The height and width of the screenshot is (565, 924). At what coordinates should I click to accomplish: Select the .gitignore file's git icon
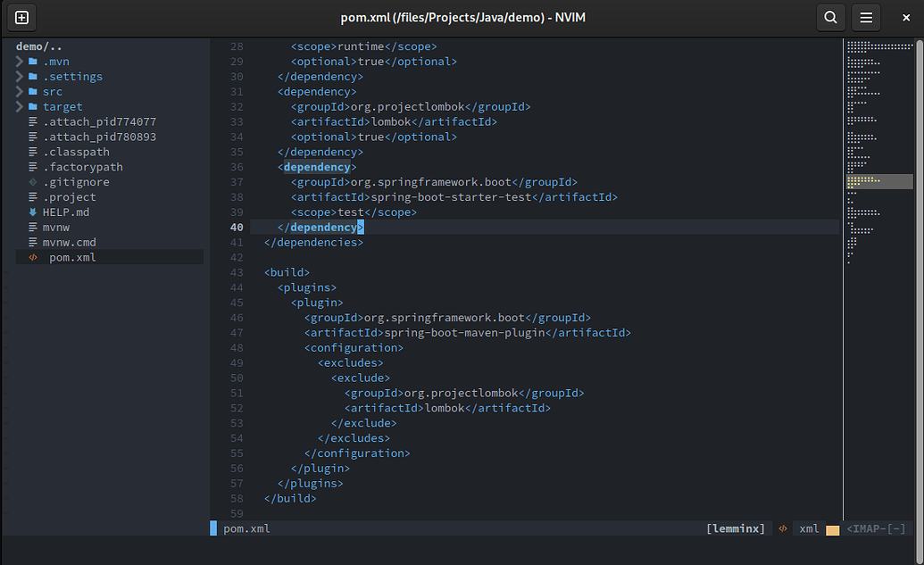pos(33,181)
